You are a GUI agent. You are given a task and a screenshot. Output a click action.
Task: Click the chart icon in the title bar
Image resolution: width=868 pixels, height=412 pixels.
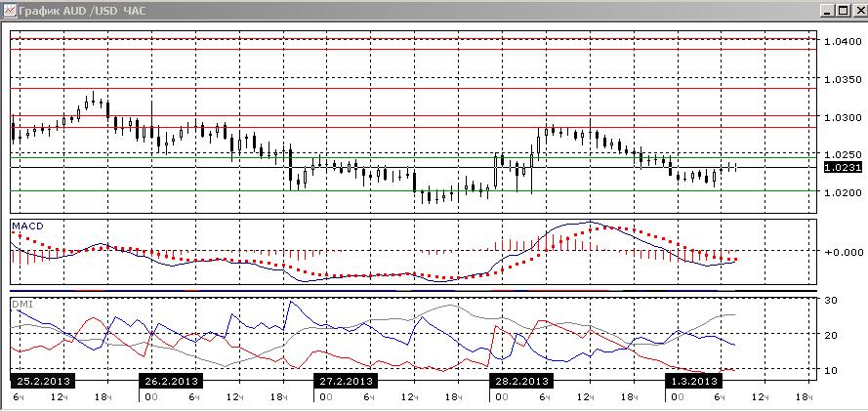pyautogui.click(x=10, y=11)
